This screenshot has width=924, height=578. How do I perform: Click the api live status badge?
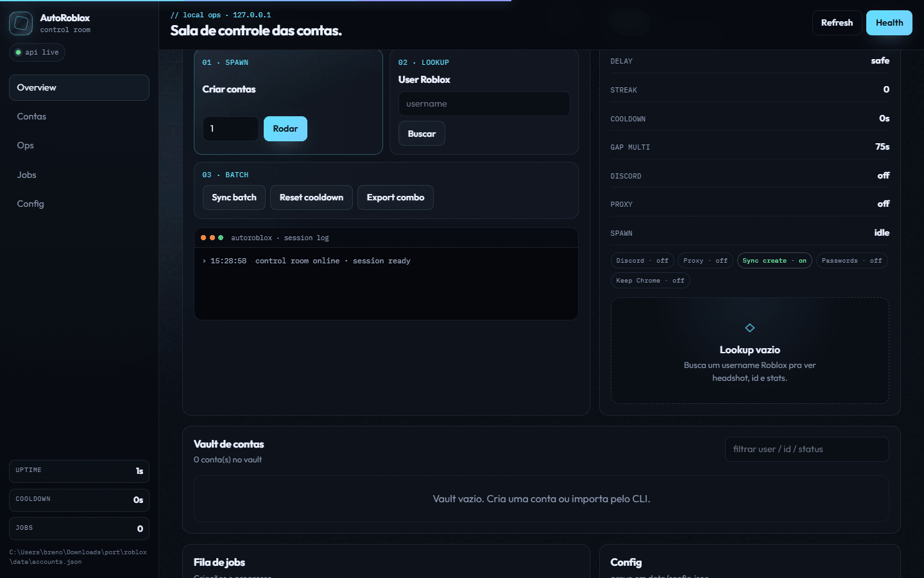(37, 53)
